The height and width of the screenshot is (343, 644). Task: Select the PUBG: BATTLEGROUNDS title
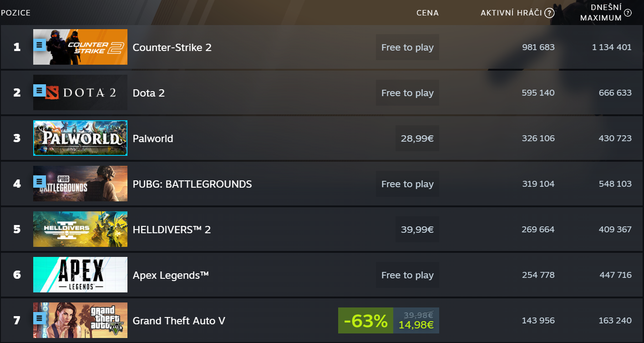tap(192, 184)
